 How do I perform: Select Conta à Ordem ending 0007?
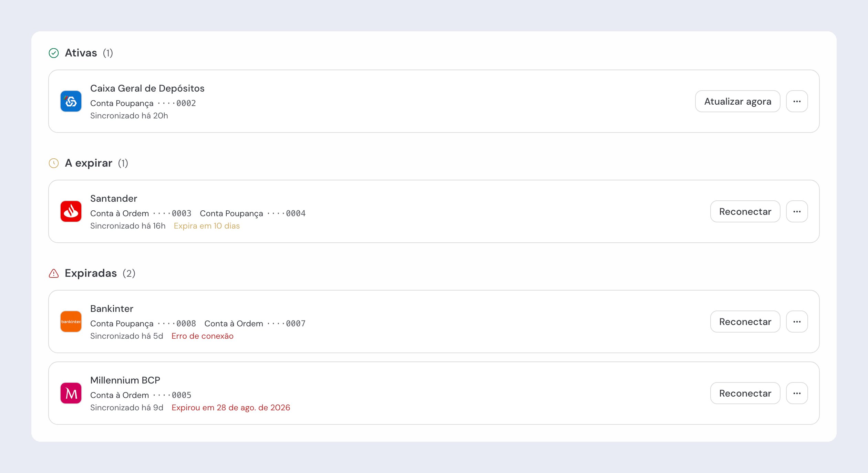[x=255, y=324]
